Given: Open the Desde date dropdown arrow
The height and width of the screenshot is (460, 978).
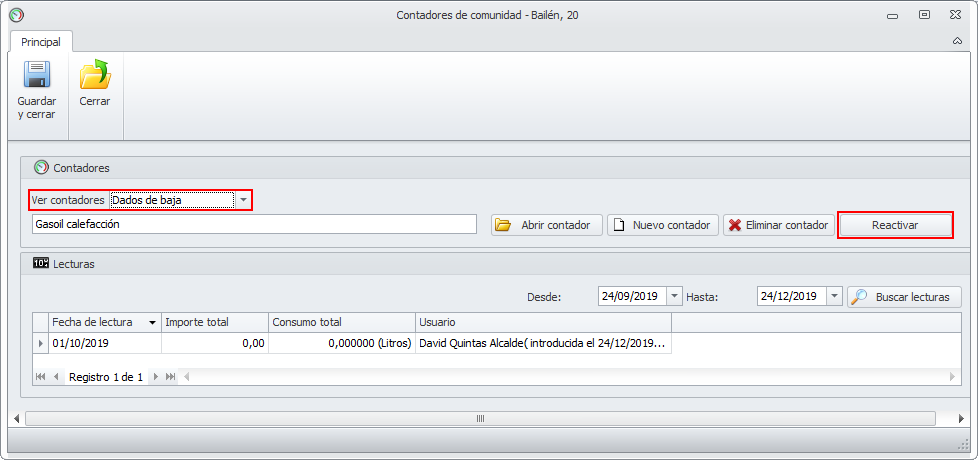Looking at the screenshot, I should (675, 297).
